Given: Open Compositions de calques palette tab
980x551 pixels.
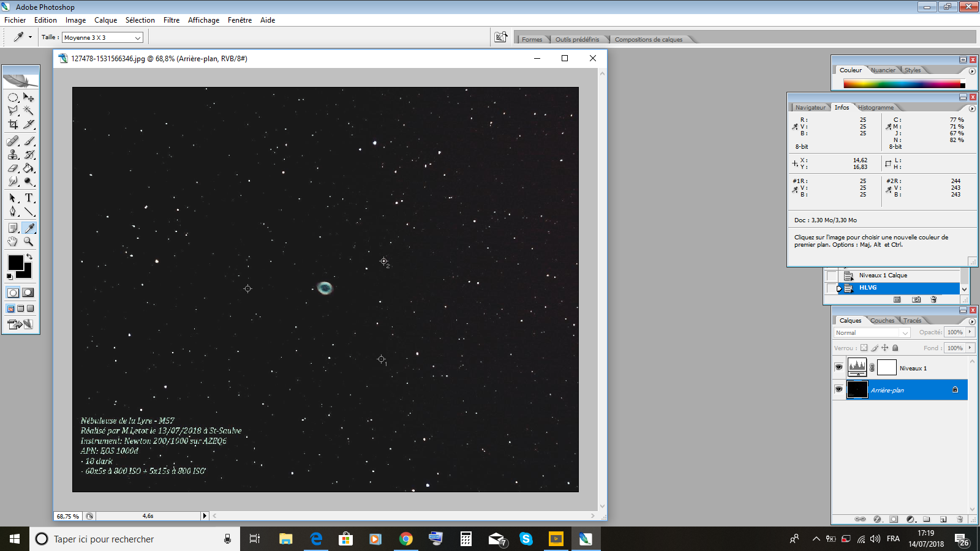Looking at the screenshot, I should click(649, 39).
